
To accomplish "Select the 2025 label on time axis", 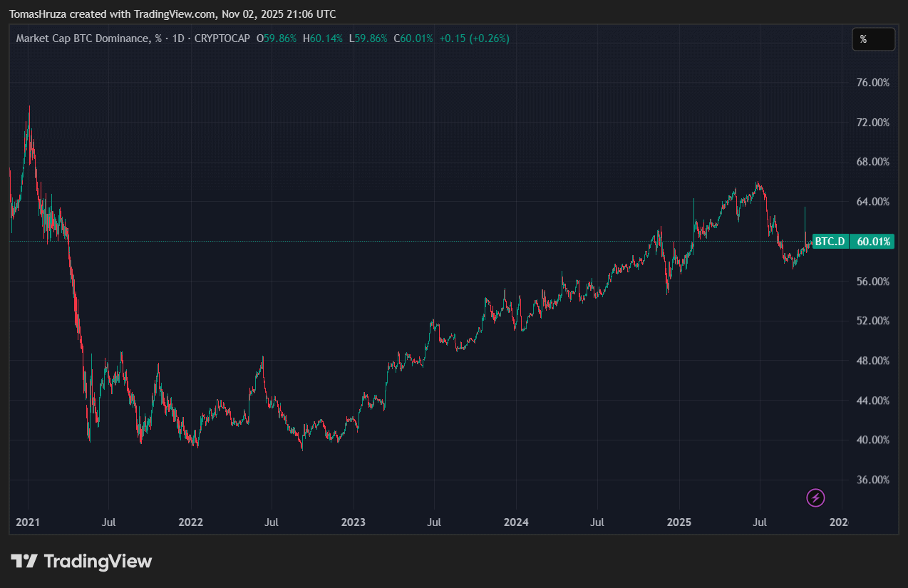I will tap(679, 522).
